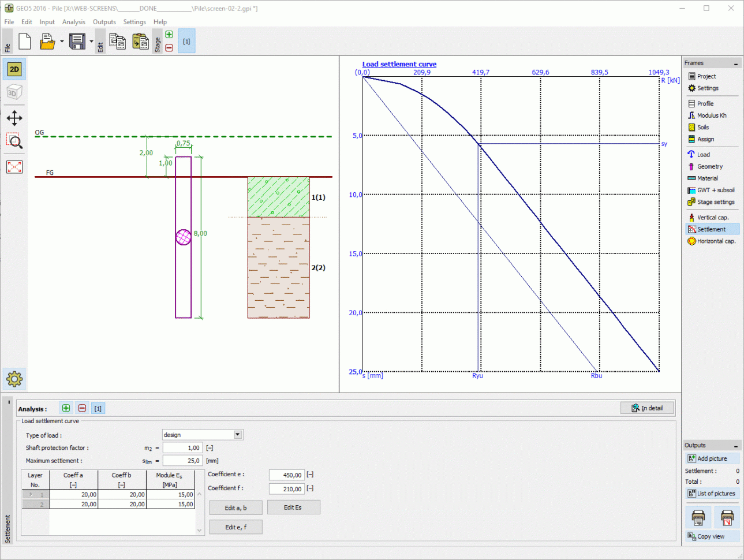This screenshot has height=560, width=744.
Task: Remove the current analysis with red minus
Action: (x=82, y=408)
